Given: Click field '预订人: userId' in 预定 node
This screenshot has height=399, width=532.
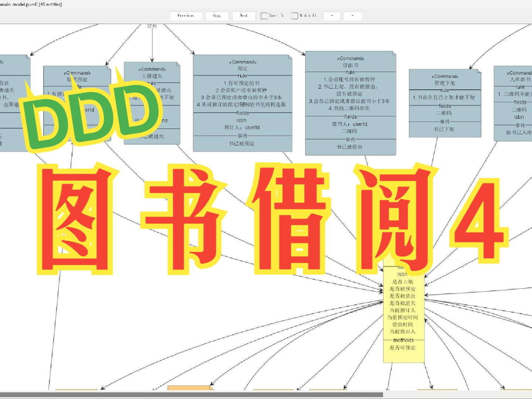Looking at the screenshot, I should [x=242, y=127].
